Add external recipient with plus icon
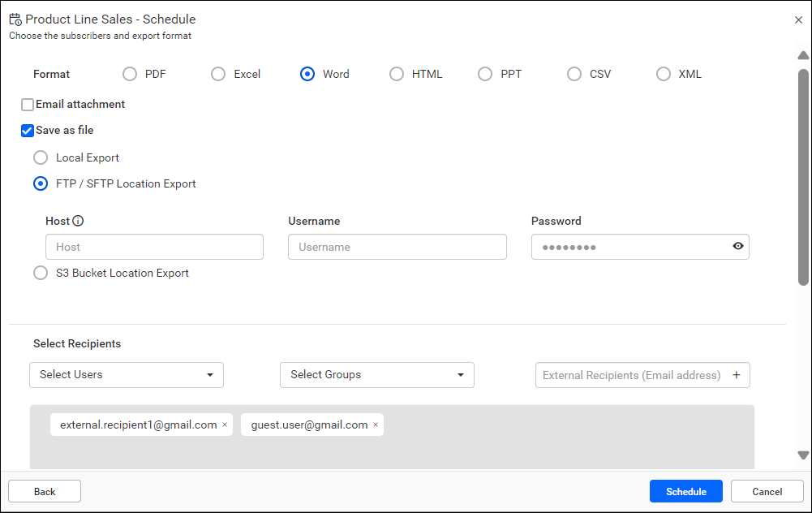The width and height of the screenshot is (812, 513). (737, 375)
